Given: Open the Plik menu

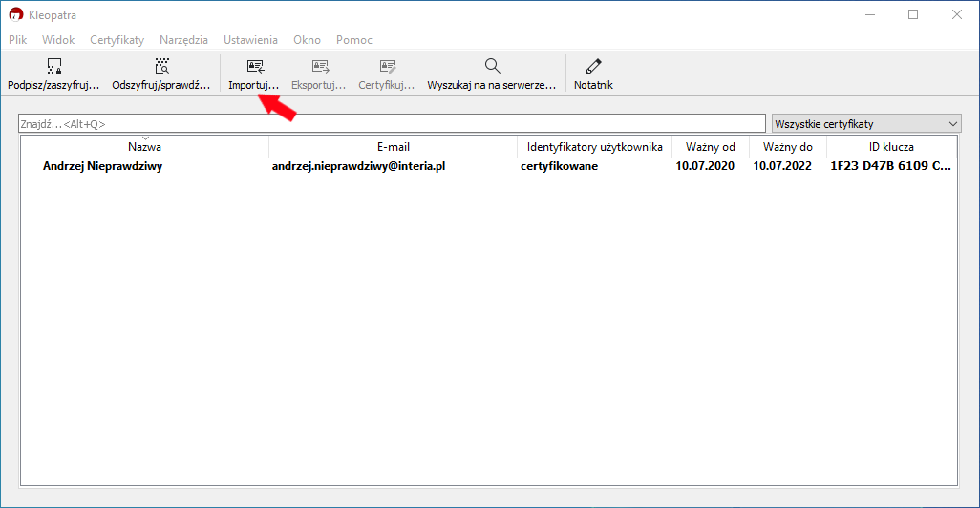Looking at the screenshot, I should tap(17, 40).
